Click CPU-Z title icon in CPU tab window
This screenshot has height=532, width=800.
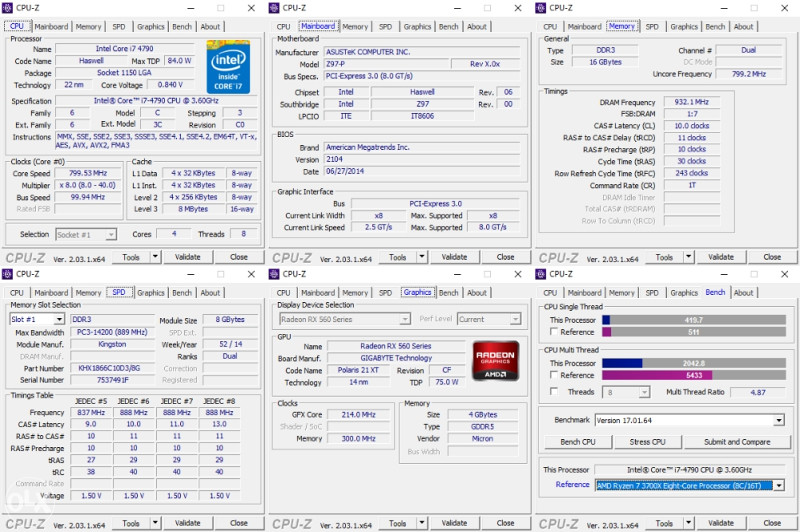click(7, 8)
